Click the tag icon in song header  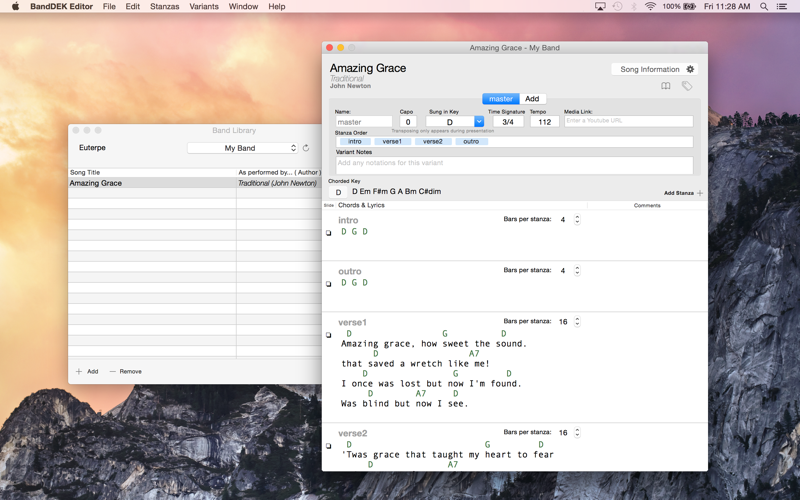(x=687, y=86)
